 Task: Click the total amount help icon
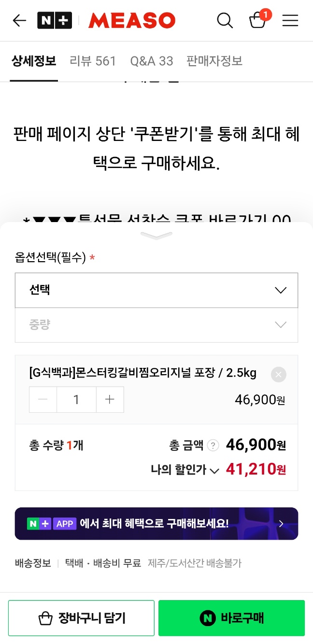pyautogui.click(x=213, y=446)
